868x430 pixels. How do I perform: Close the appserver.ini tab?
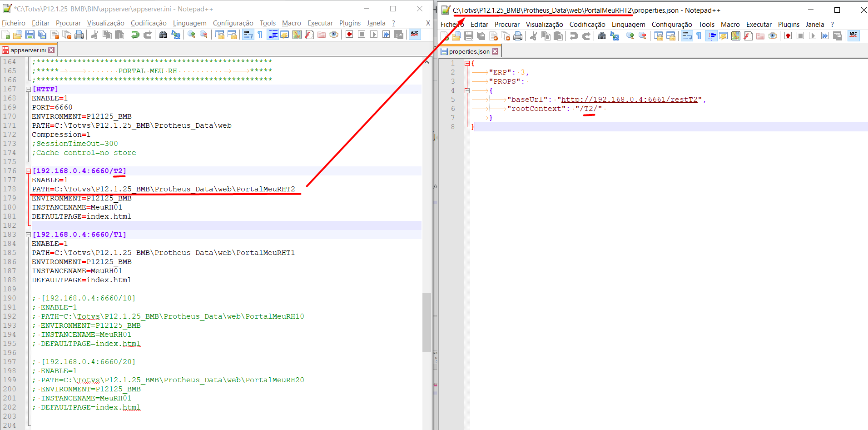coord(51,50)
